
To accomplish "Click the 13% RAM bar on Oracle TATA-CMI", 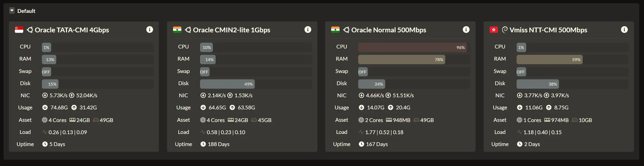I will click(x=49, y=59).
